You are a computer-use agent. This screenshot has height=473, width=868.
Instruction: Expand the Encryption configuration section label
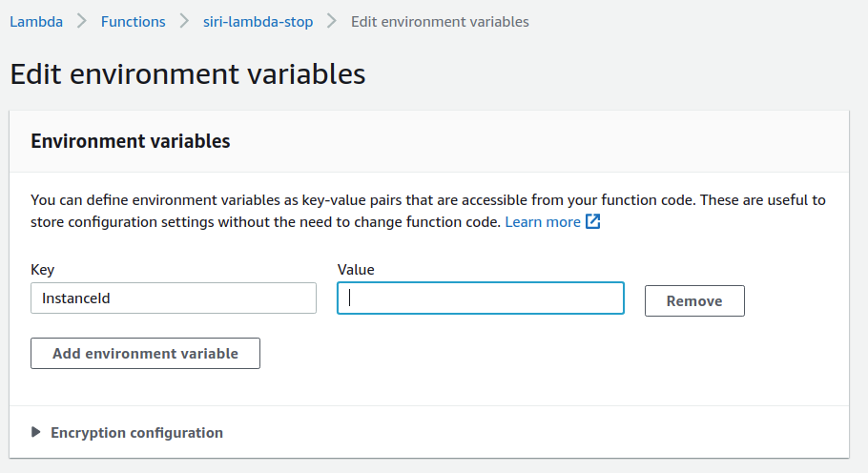pyautogui.click(x=136, y=432)
